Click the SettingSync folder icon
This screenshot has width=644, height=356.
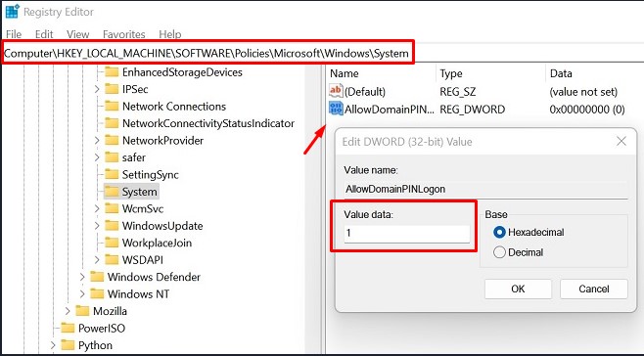click(x=112, y=174)
